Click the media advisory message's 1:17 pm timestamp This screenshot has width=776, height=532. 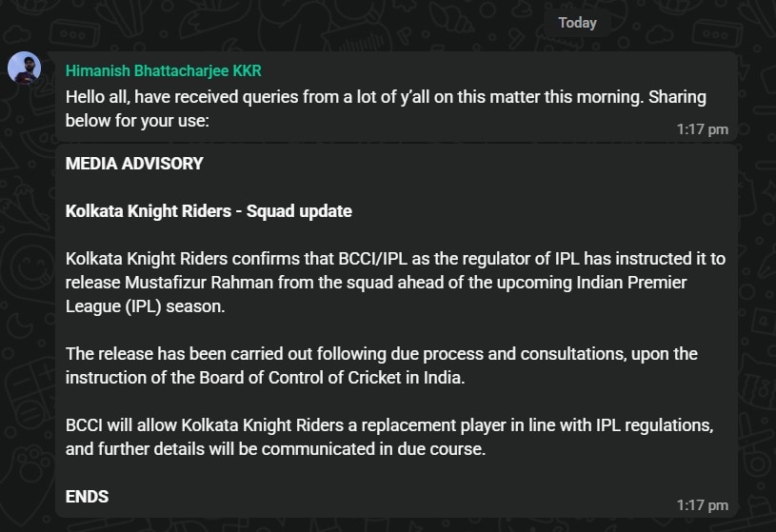coord(703,505)
